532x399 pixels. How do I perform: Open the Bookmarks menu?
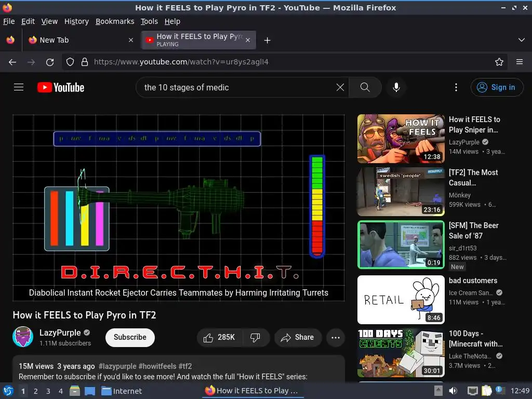pos(115,21)
